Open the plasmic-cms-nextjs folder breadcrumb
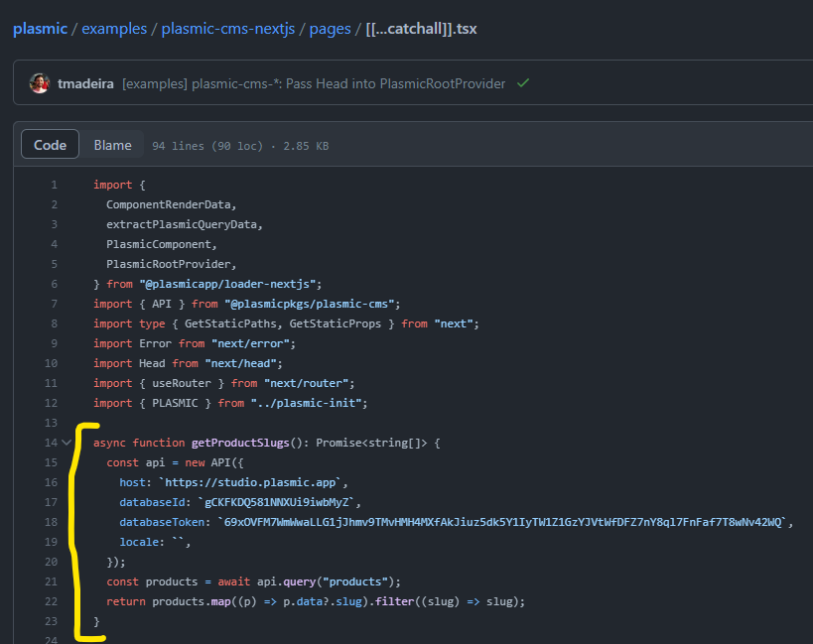This screenshot has width=813, height=644. click(x=227, y=29)
